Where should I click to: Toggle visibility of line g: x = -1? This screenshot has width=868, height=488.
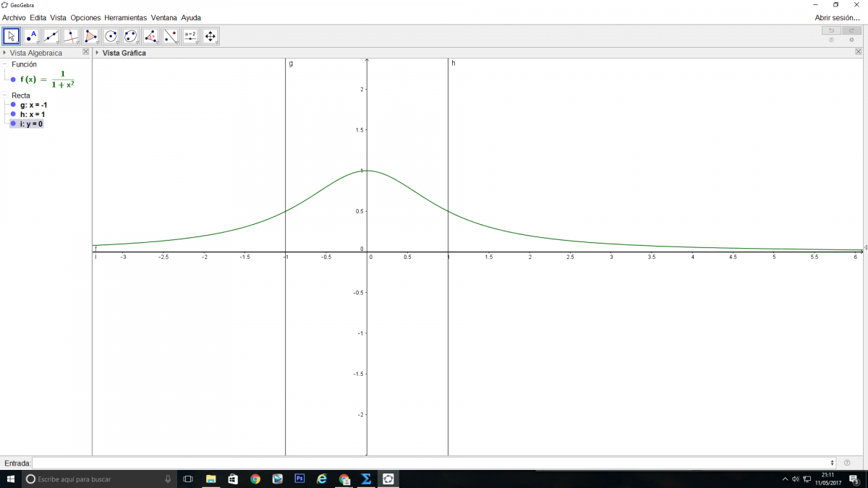pyautogui.click(x=13, y=105)
